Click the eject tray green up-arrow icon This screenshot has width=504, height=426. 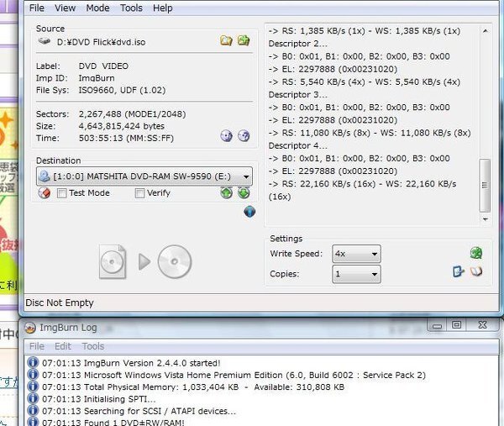pyautogui.click(x=226, y=193)
